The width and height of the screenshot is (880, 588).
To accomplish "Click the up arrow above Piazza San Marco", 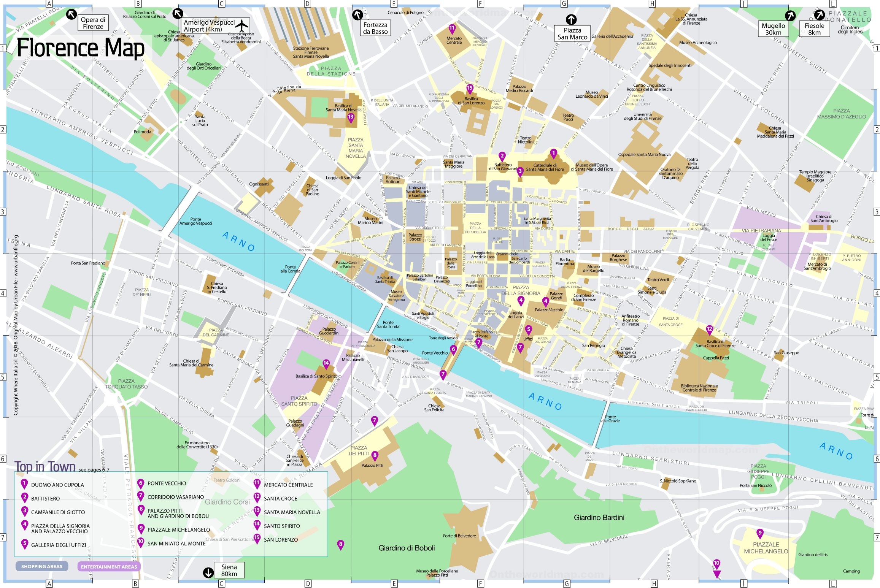I will (x=571, y=19).
